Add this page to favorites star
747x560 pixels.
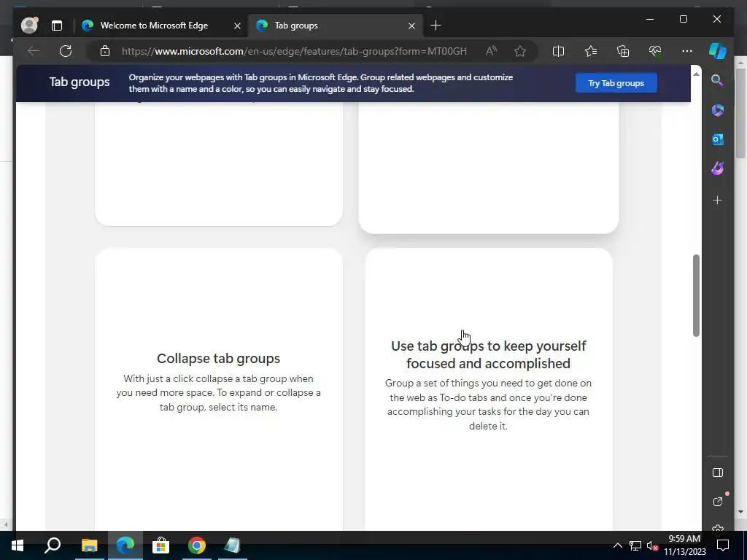coord(519,51)
